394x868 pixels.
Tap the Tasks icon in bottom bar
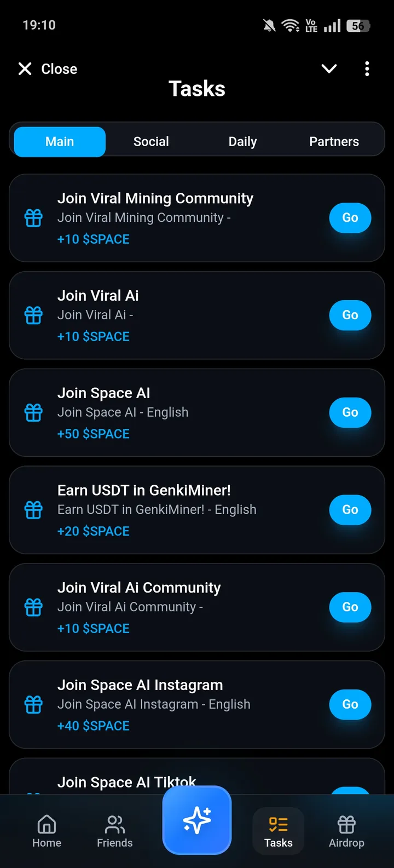coord(278,824)
